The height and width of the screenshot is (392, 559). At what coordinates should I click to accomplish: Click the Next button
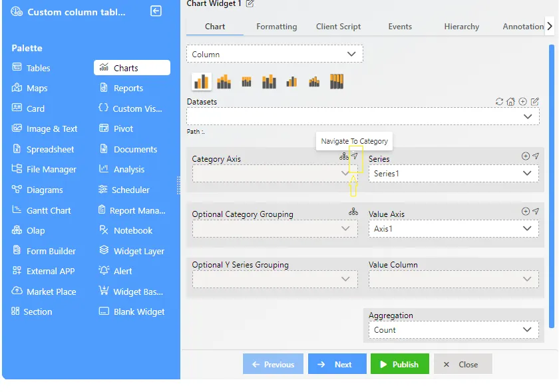pyautogui.click(x=337, y=364)
